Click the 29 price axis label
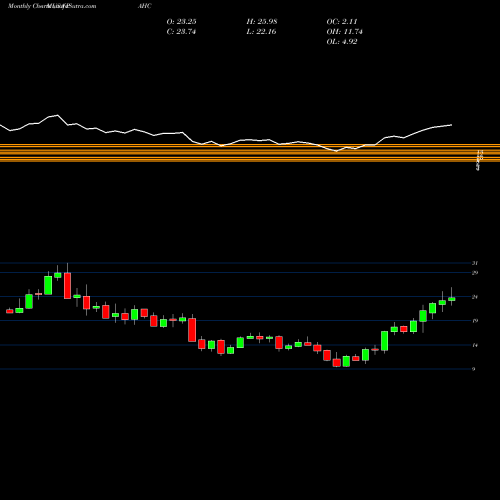This screenshot has height=500, width=500. click(475, 273)
